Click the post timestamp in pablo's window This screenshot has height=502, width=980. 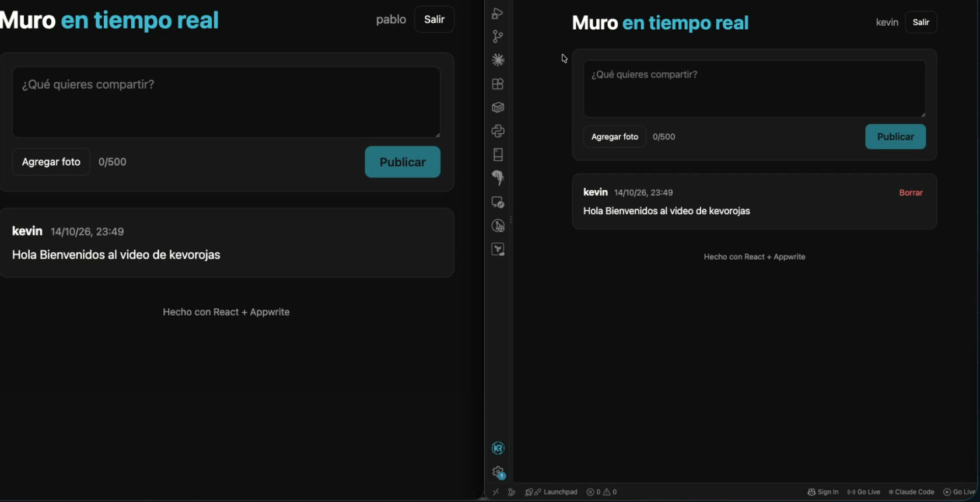point(87,232)
